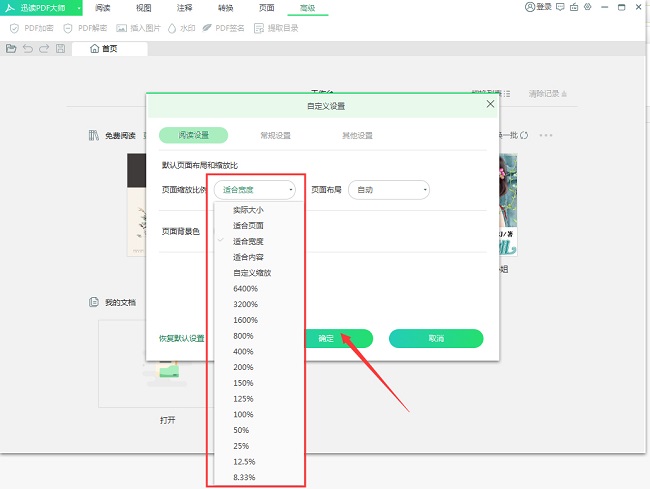This screenshot has width=650, height=489.
Task: Click the save disk icon
Action: 61,48
